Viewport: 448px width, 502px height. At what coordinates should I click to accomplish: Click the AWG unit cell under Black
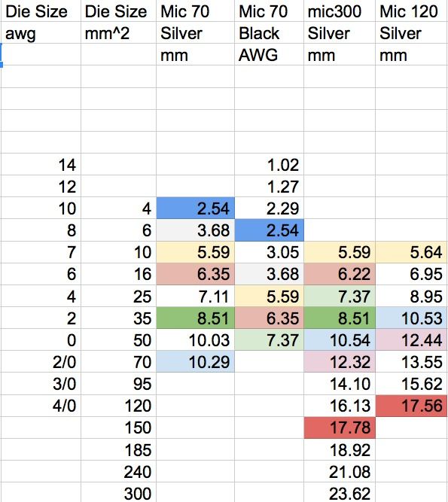[269, 55]
